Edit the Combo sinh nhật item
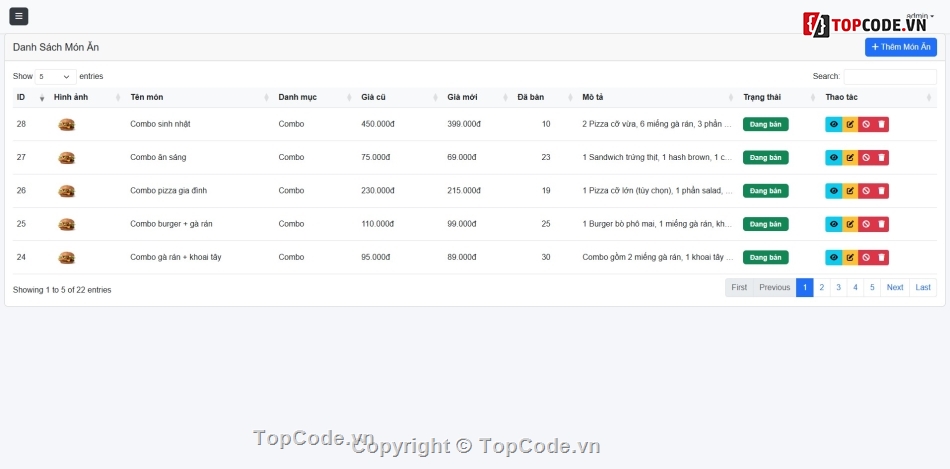The image size is (950, 469). point(850,124)
